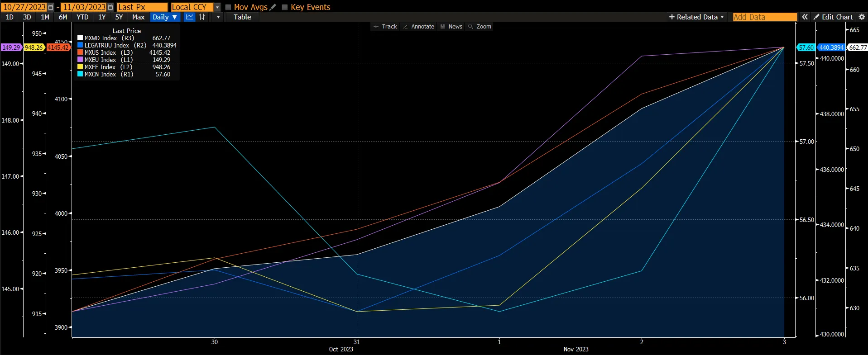Open chart settings gear icon
The image size is (868, 355).
click(862, 17)
